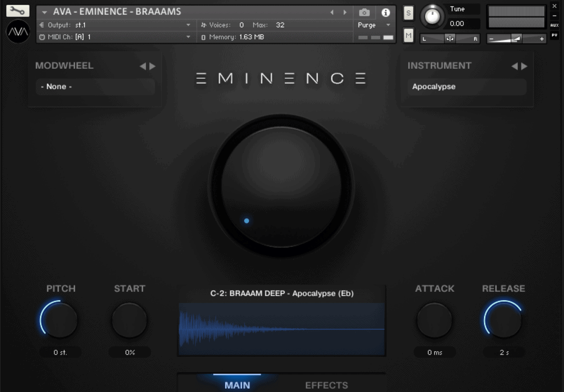Click the output routing icon
Viewport: 564px width, 392px height.
click(x=42, y=25)
